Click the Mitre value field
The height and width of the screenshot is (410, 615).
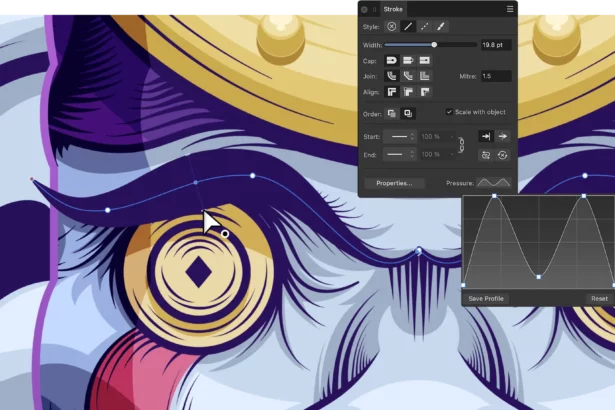pos(496,76)
